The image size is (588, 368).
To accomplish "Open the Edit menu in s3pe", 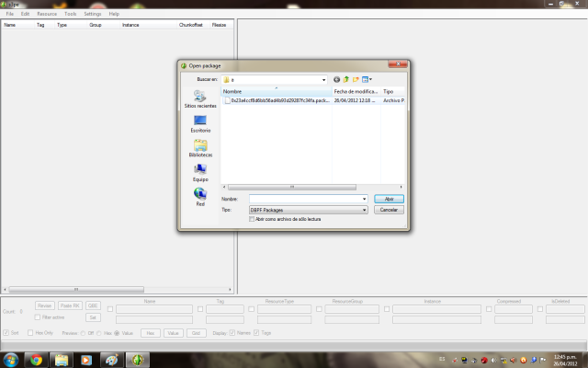I will [x=25, y=14].
